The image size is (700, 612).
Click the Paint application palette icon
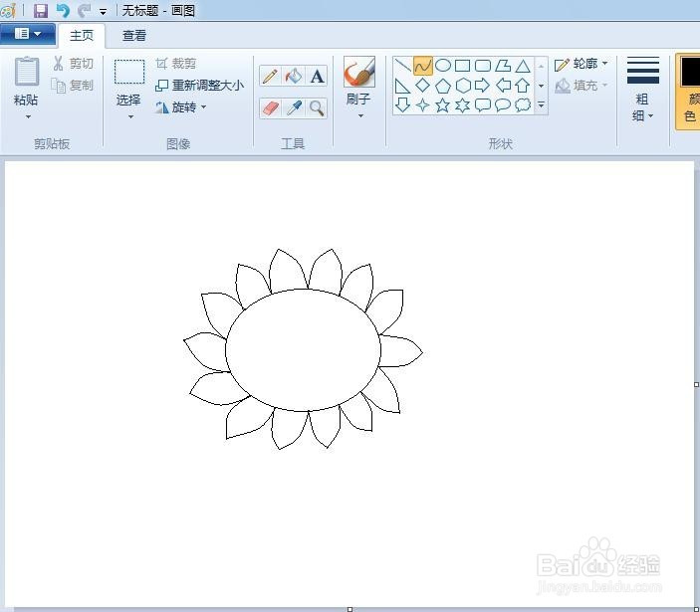point(8,10)
